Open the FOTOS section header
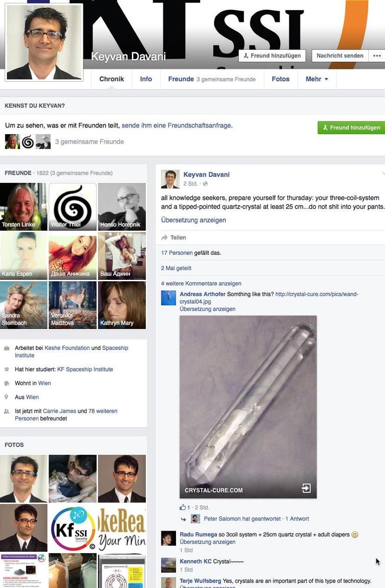 pos(14,445)
